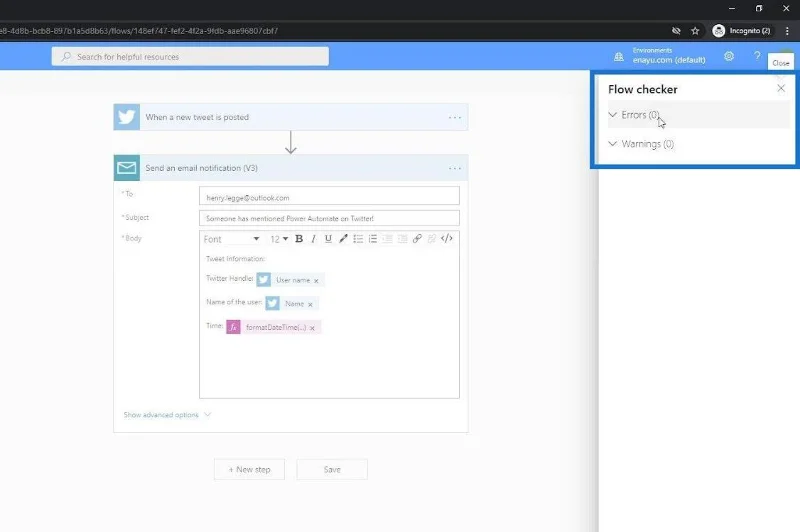Click the To email field
Viewport: 800px width, 532px height.
(329, 196)
